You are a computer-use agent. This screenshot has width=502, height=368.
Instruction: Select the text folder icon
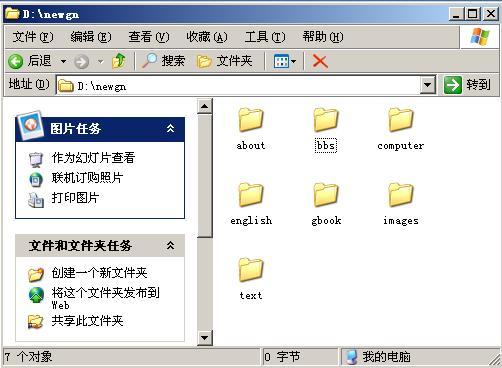click(251, 269)
